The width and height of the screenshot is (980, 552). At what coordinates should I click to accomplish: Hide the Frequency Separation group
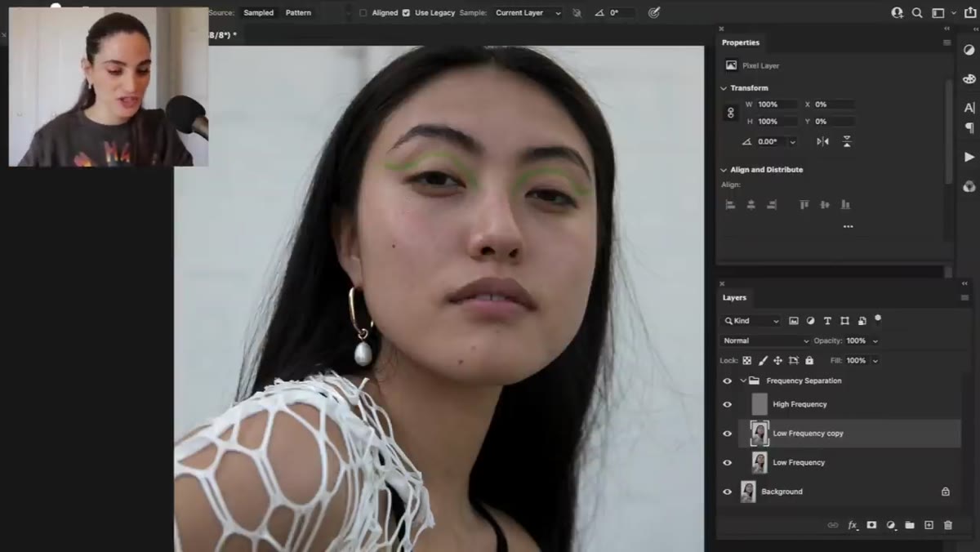click(728, 381)
